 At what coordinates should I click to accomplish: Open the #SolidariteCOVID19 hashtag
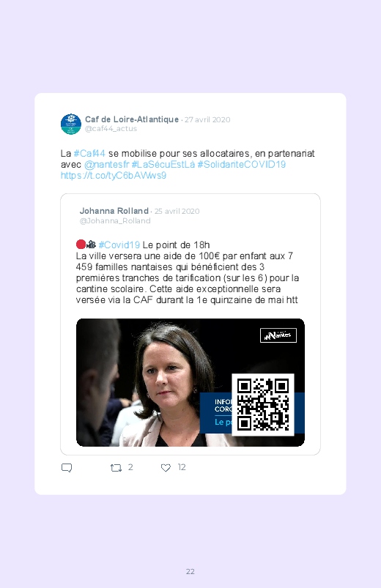242,165
